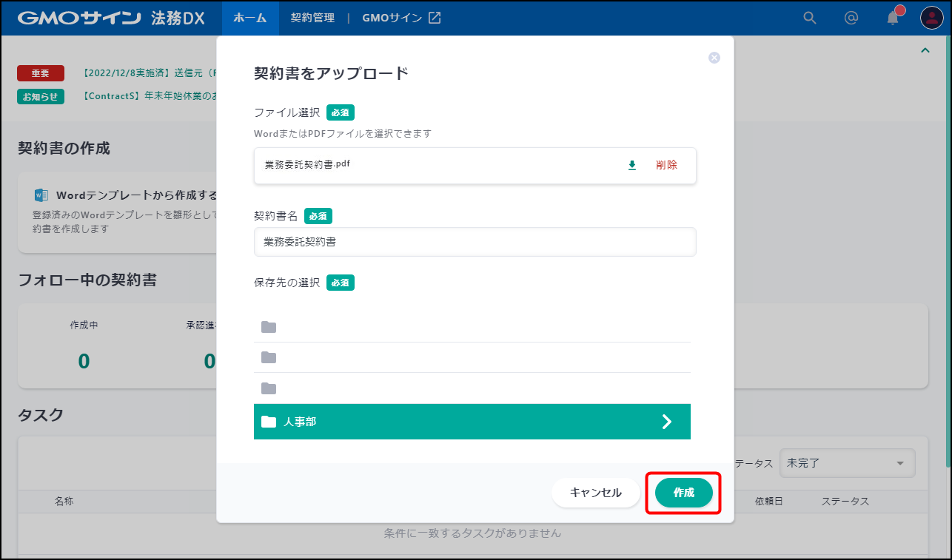Click the ステータス column header in tasks table
952x560 pixels.
pos(845,501)
